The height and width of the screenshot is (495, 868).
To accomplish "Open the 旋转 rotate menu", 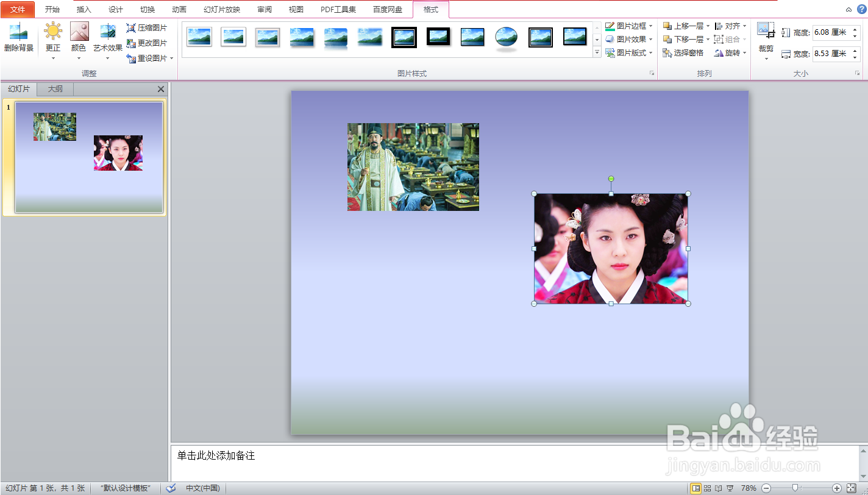I will pyautogui.click(x=730, y=53).
